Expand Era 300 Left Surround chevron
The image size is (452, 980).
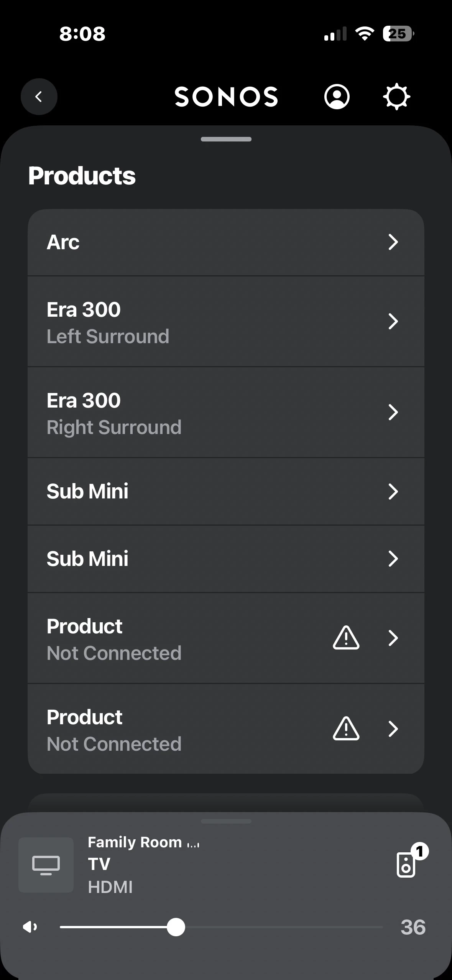(x=393, y=321)
